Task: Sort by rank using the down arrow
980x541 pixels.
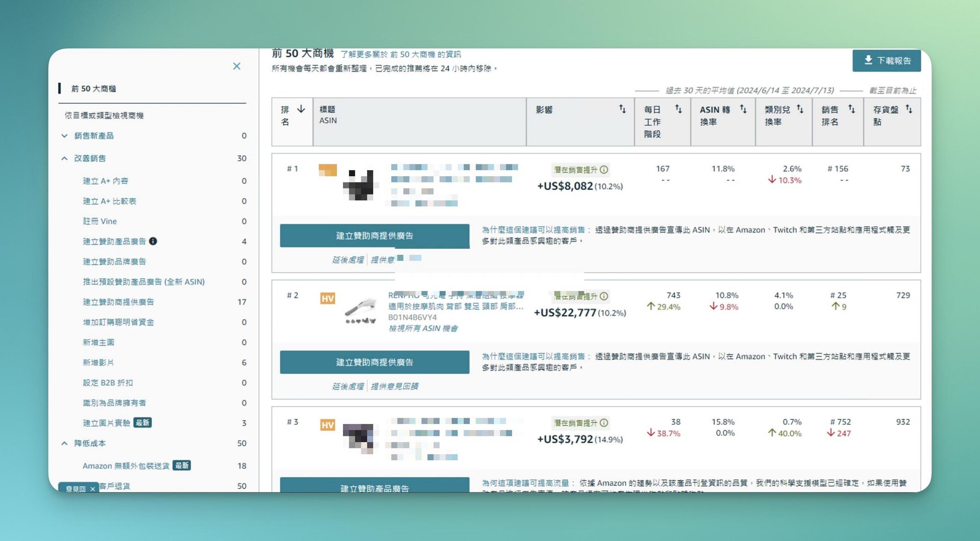Action: [301, 109]
